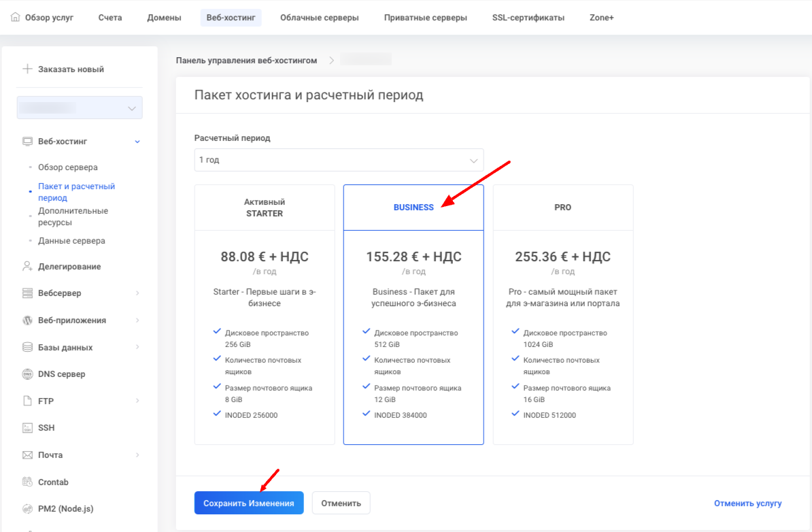
Task: Click the Crontab calendar icon
Action: 28,482
